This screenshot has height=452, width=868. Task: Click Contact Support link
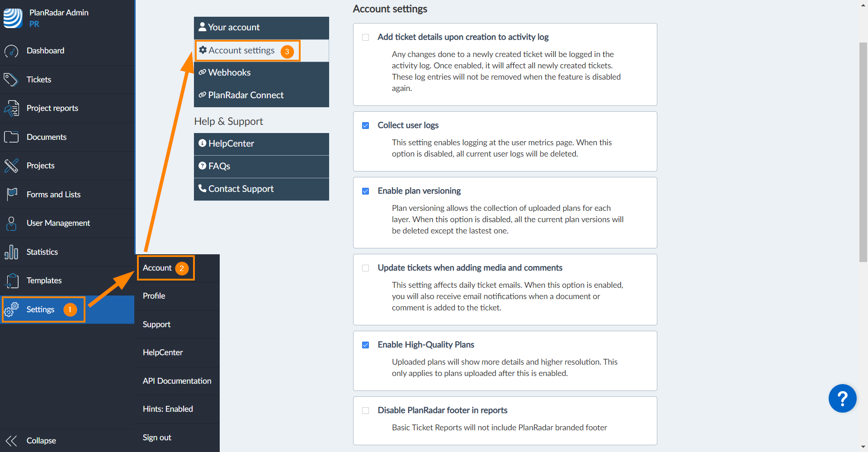(261, 189)
